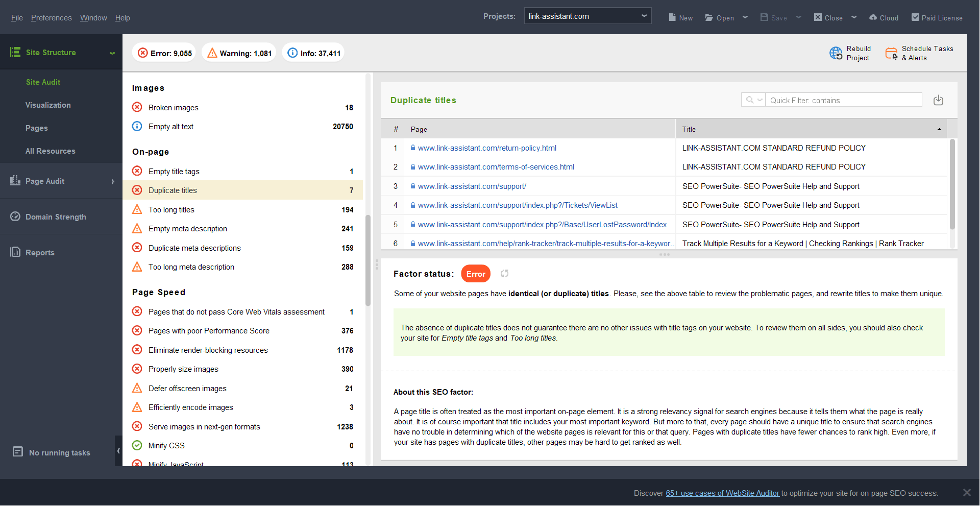The height and width of the screenshot is (506, 980).
Task: Open the Projects dropdown link-assistant.com
Action: pos(587,16)
